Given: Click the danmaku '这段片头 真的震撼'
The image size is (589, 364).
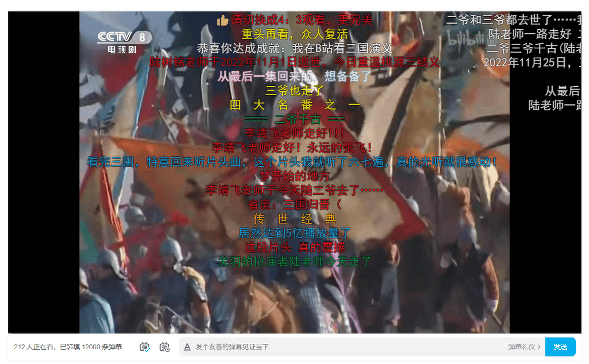Looking at the screenshot, I should (294, 247).
